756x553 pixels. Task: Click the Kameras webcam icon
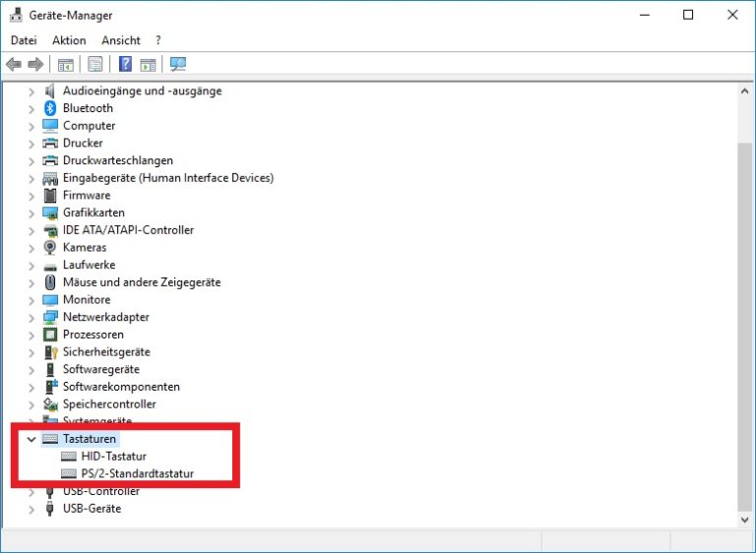(49, 247)
